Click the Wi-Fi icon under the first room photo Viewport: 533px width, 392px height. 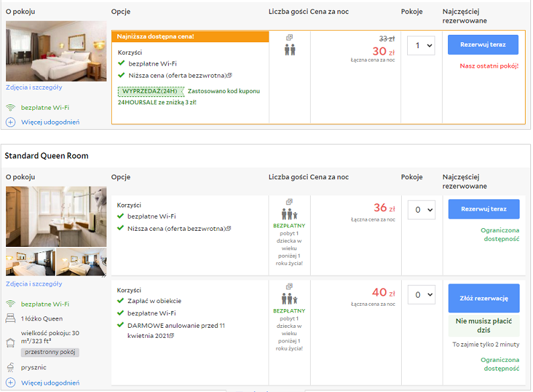pos(11,108)
